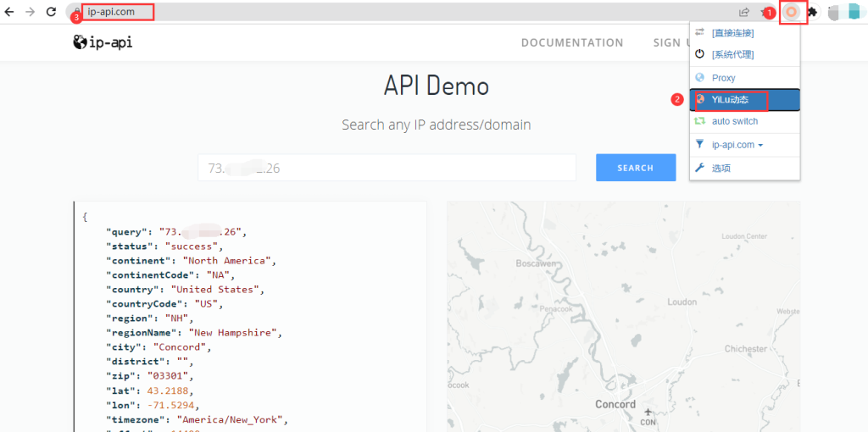Click the "success" status value

(191, 246)
